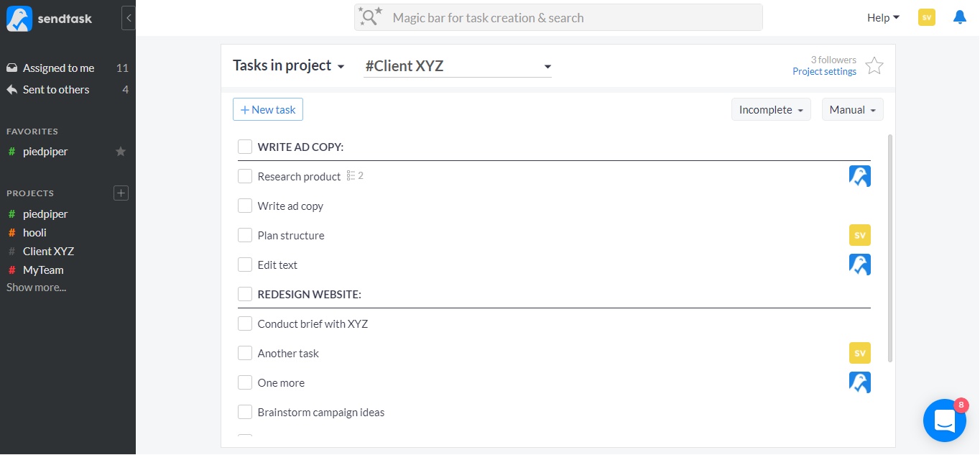Add a new project with plus icon

tap(121, 193)
